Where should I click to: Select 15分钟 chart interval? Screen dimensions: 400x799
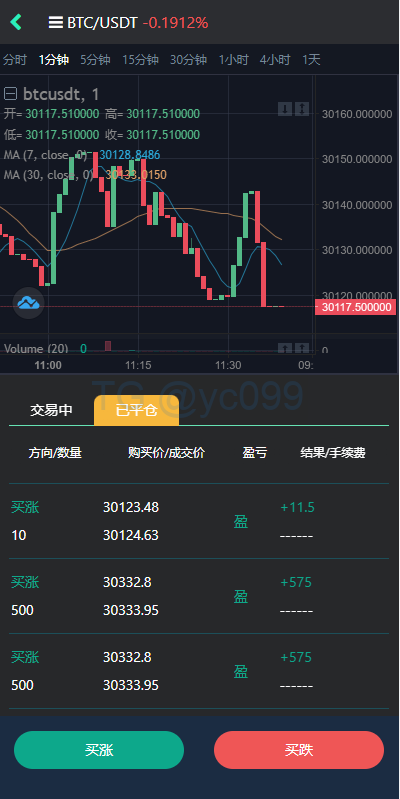click(140, 60)
